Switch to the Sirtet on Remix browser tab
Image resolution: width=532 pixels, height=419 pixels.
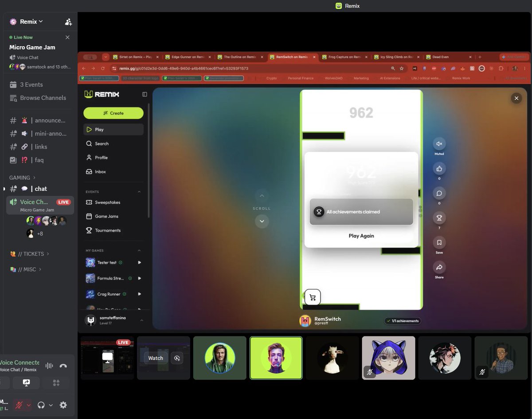(135, 57)
